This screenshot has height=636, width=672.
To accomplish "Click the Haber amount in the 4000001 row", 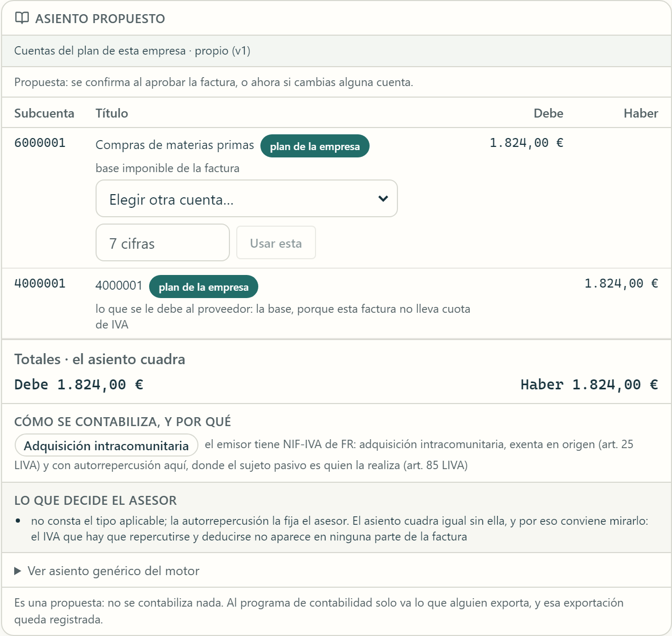I will [621, 283].
